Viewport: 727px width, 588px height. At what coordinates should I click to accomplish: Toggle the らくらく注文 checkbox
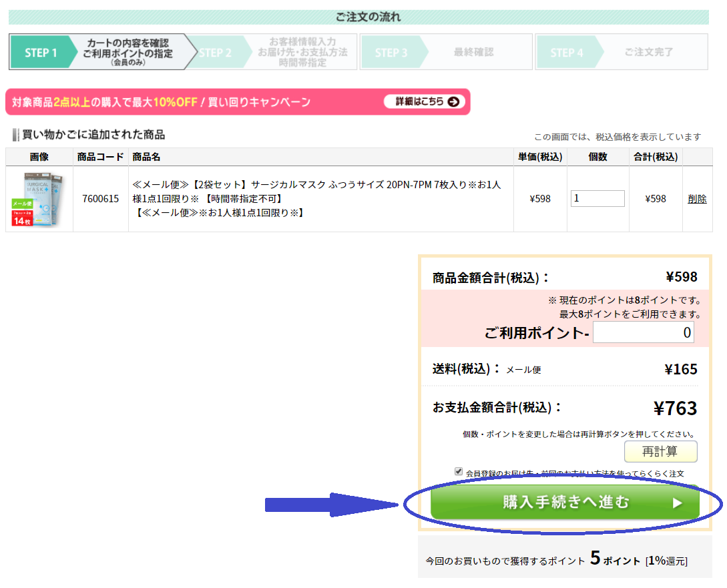459,471
